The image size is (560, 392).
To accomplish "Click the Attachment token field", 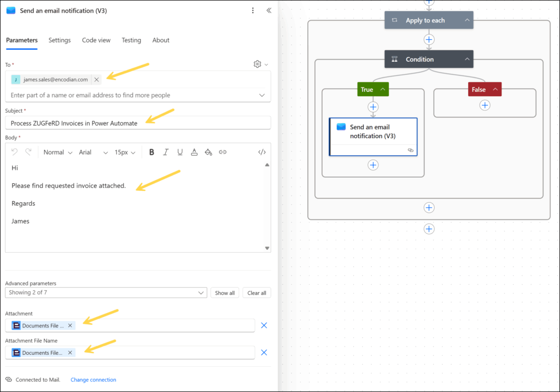I will [130, 326].
